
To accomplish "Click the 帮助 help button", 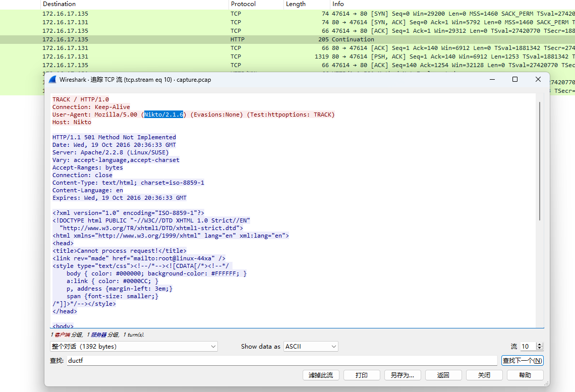I will pyautogui.click(x=525, y=375).
